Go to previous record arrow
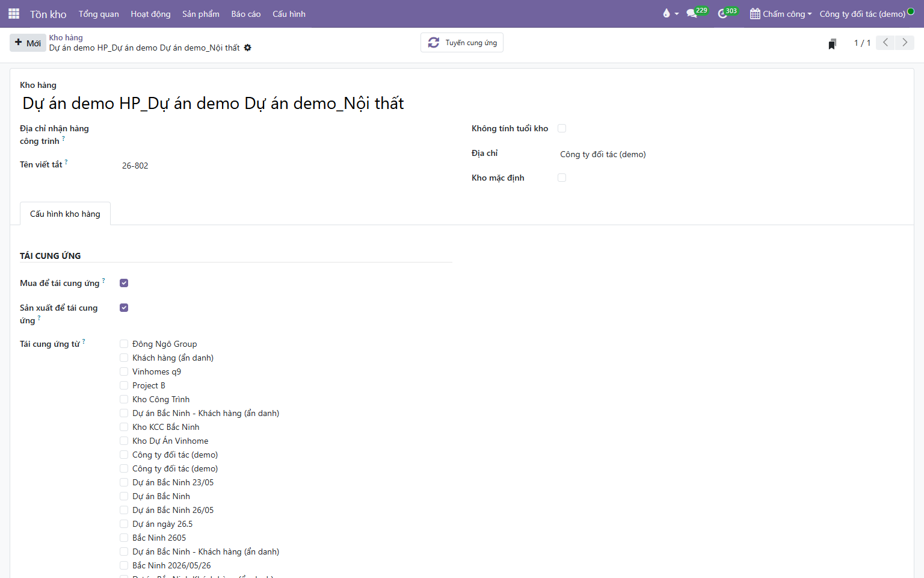 [x=885, y=42]
